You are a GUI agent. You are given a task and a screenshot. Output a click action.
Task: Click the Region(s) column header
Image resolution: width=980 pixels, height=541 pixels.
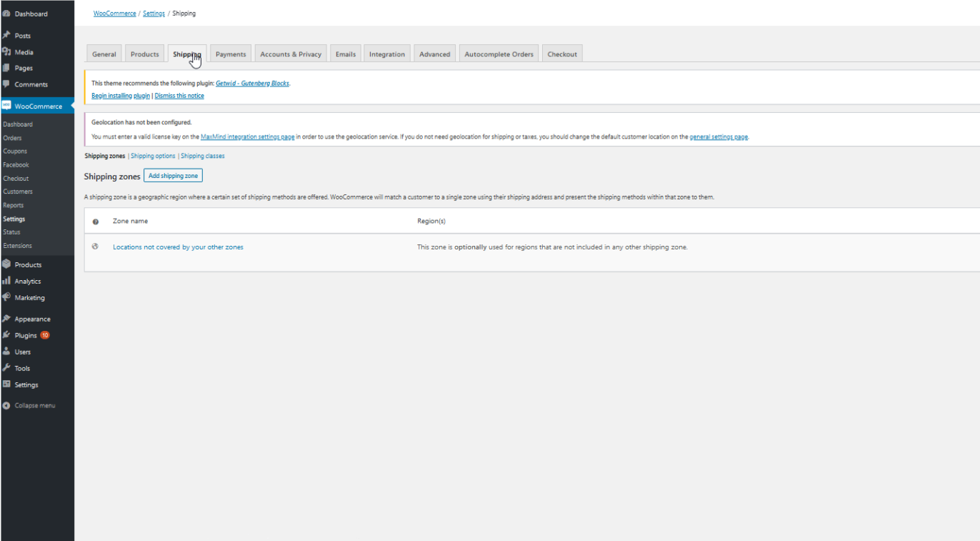[x=431, y=222]
